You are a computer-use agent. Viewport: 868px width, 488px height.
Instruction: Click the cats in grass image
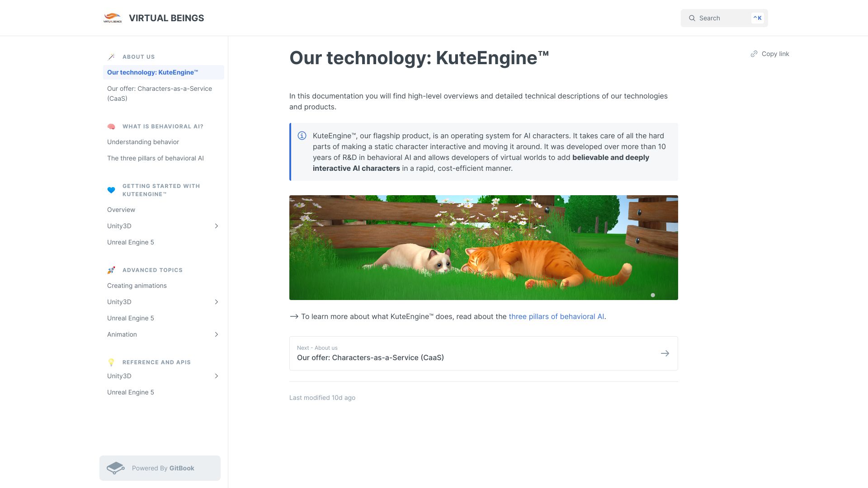(x=484, y=248)
